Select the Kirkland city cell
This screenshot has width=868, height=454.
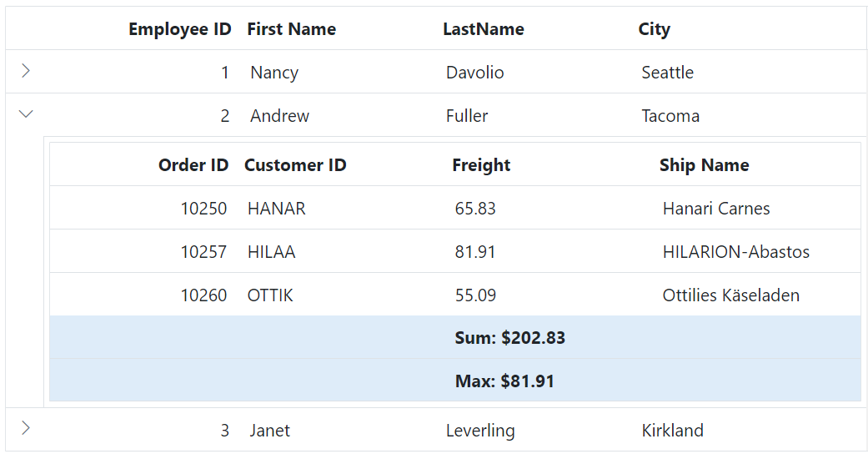(672, 431)
